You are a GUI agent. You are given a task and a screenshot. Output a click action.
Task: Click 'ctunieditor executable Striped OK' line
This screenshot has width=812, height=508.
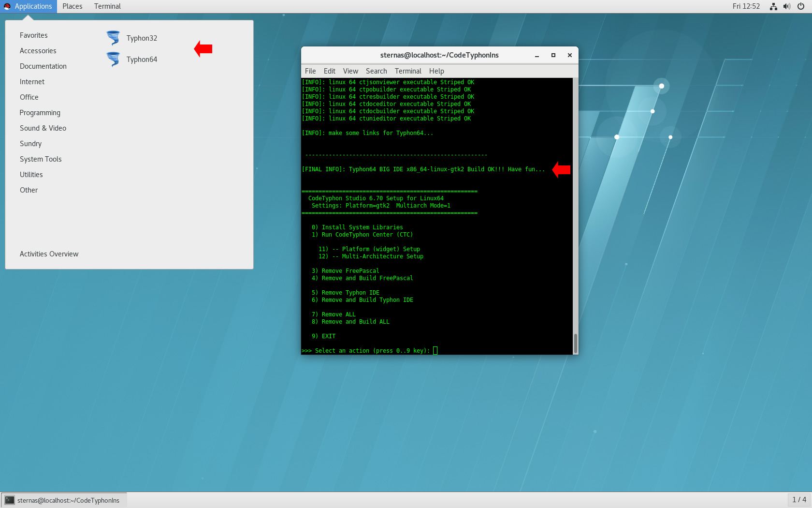pyautogui.click(x=386, y=119)
